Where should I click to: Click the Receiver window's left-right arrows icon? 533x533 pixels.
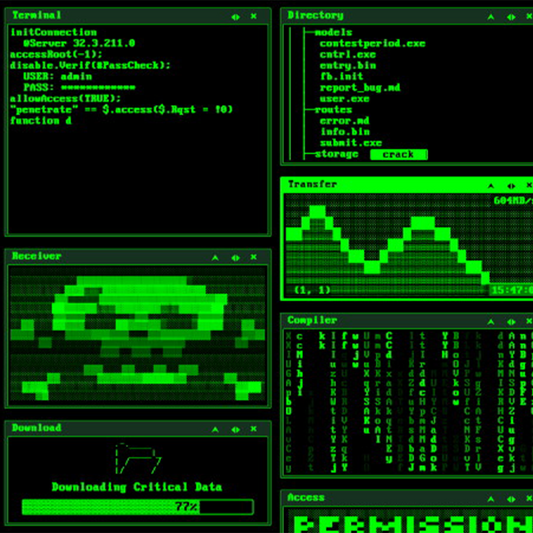pos(235,258)
